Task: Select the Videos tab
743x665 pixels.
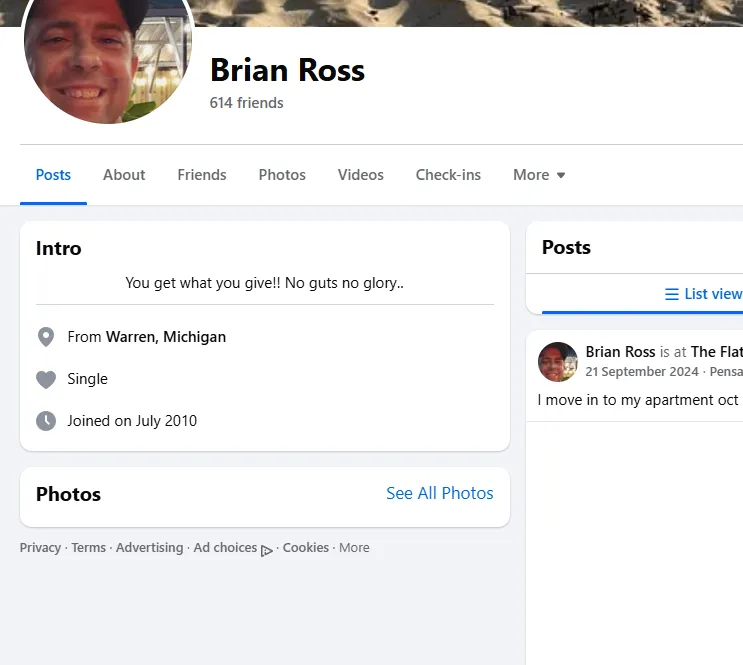Action: (x=361, y=175)
